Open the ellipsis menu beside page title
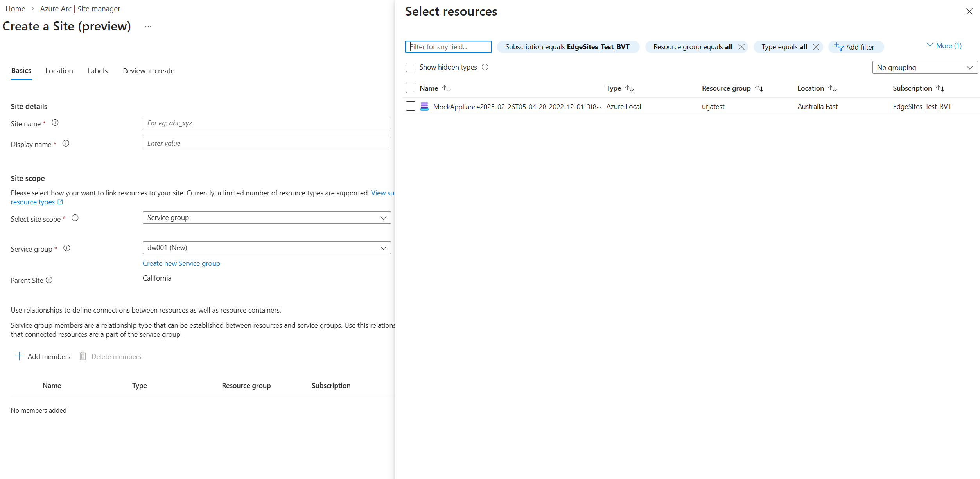This screenshot has height=479, width=980. (x=148, y=26)
